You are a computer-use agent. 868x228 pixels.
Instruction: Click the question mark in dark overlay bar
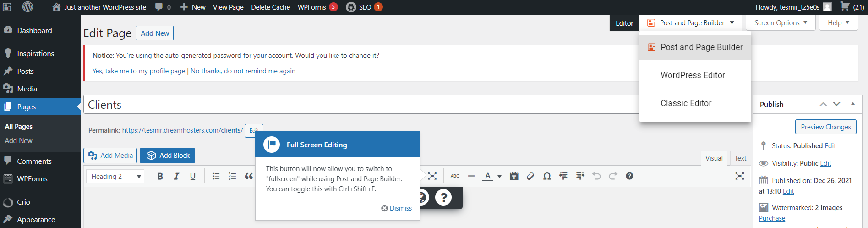pos(443,198)
